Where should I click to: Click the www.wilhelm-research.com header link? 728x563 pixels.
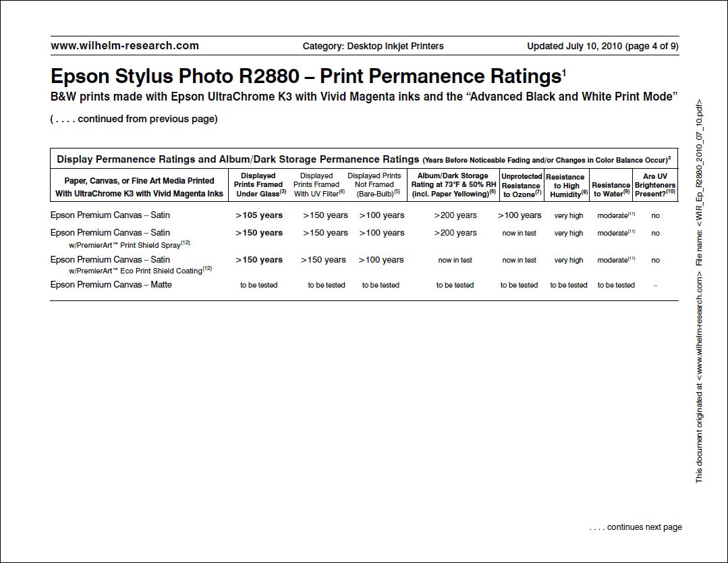[x=124, y=45]
